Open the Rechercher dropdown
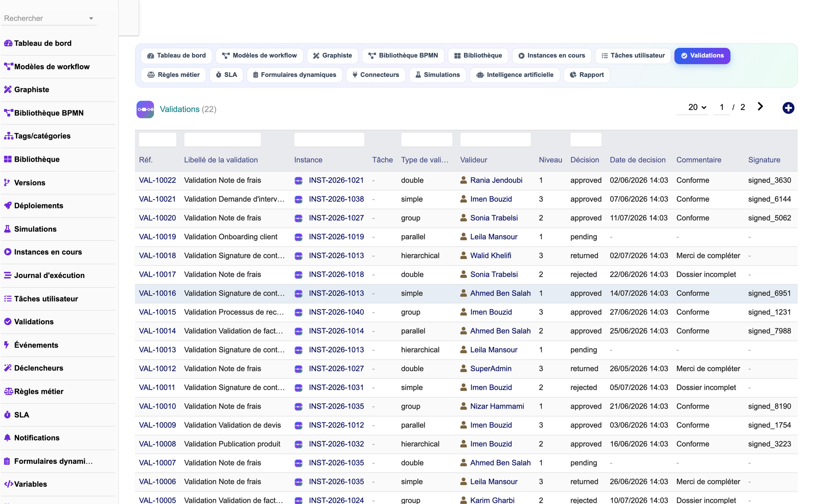815x504 pixels. coord(49,18)
